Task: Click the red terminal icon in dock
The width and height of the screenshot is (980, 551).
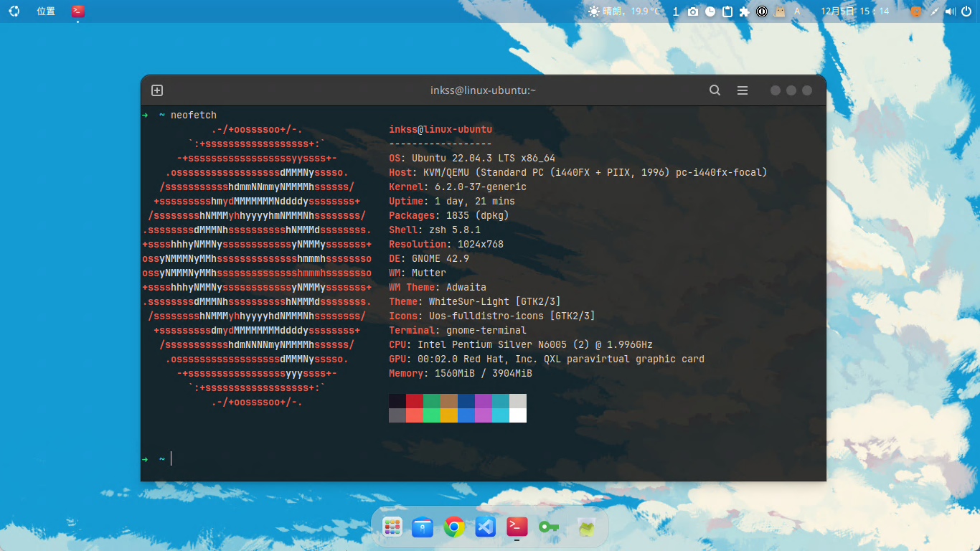Action: coord(517,527)
